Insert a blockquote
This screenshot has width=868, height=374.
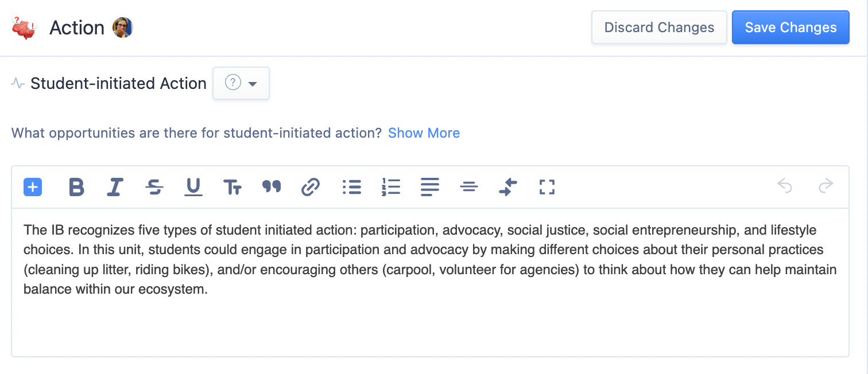272,187
